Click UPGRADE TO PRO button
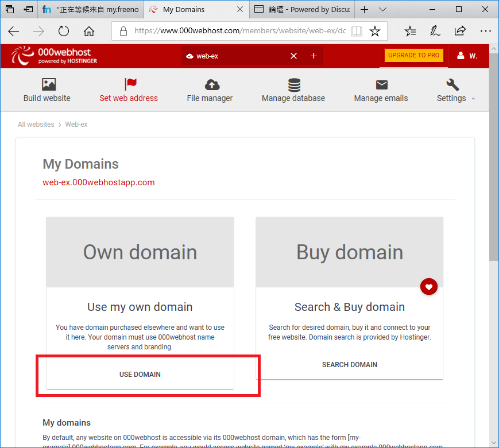Screen dimensions: 499x448 pyautogui.click(x=413, y=55)
